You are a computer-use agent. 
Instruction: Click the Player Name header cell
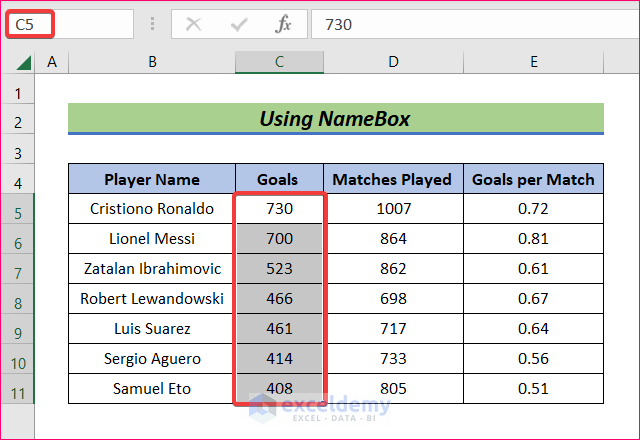pyautogui.click(x=152, y=180)
